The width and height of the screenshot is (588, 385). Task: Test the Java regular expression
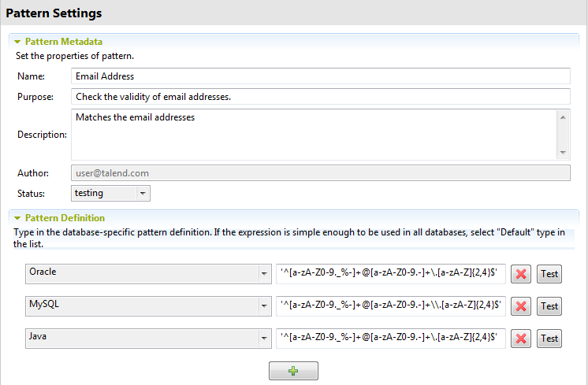549,339
